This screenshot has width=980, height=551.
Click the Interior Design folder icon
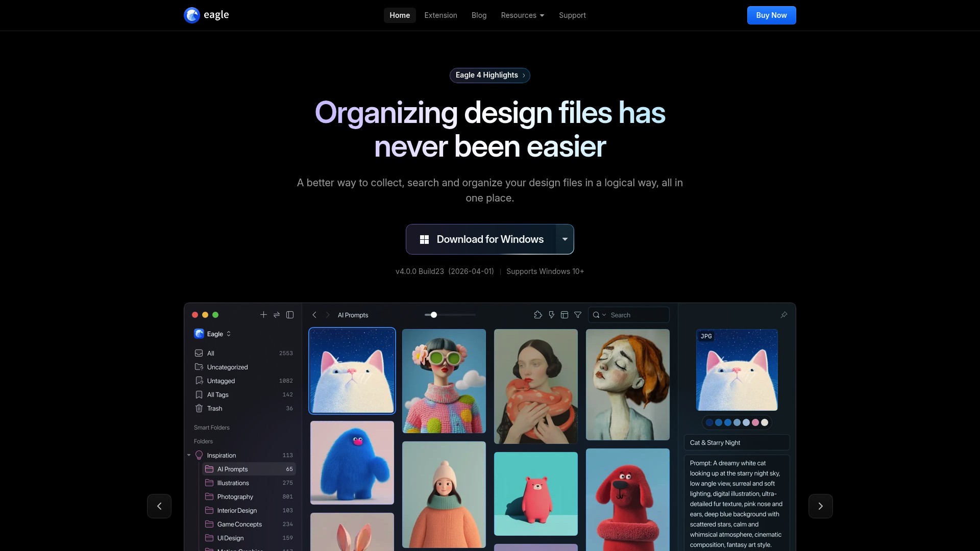coord(209,510)
